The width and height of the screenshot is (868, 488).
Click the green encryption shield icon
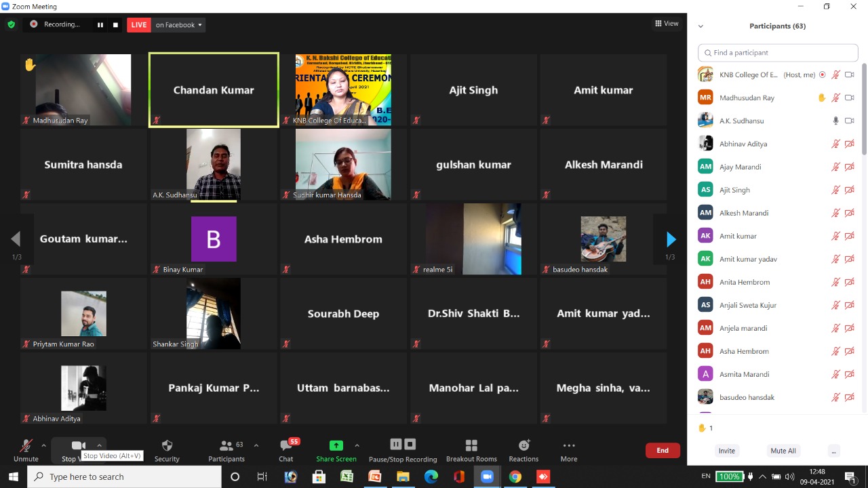[11, 24]
